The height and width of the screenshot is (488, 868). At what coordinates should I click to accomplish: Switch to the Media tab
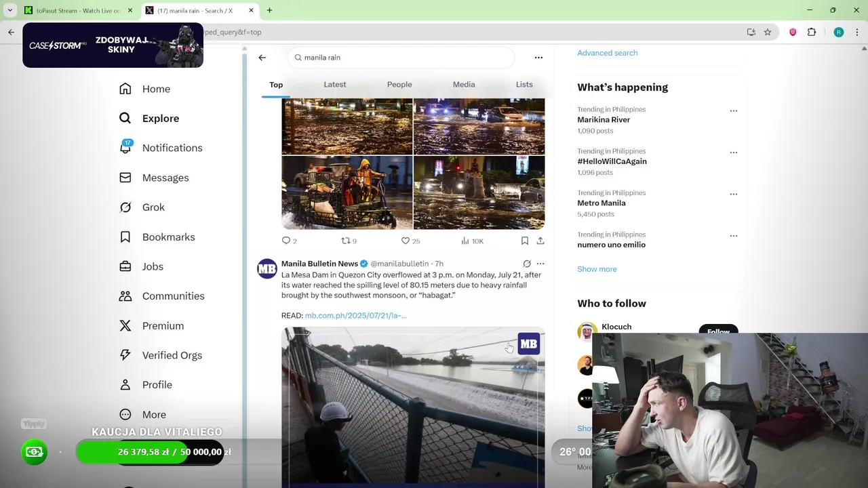point(464,85)
